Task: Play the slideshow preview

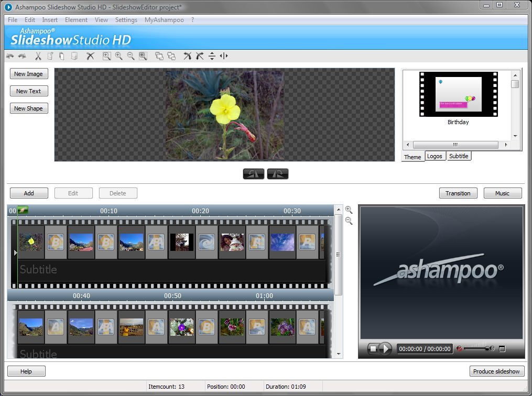Action: [x=385, y=347]
